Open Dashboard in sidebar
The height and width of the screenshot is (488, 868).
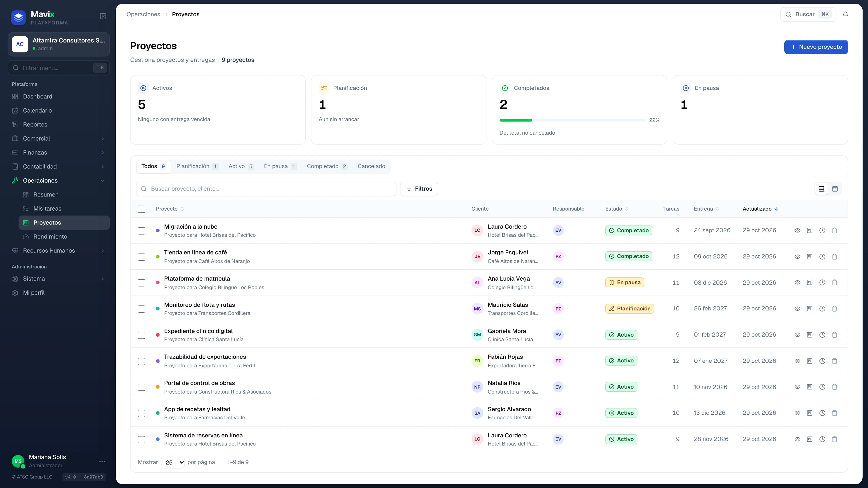(x=59, y=97)
